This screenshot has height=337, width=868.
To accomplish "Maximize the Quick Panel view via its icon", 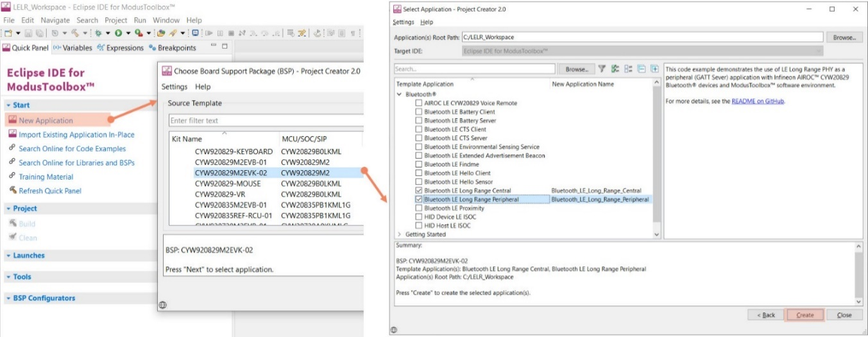I will click(225, 47).
